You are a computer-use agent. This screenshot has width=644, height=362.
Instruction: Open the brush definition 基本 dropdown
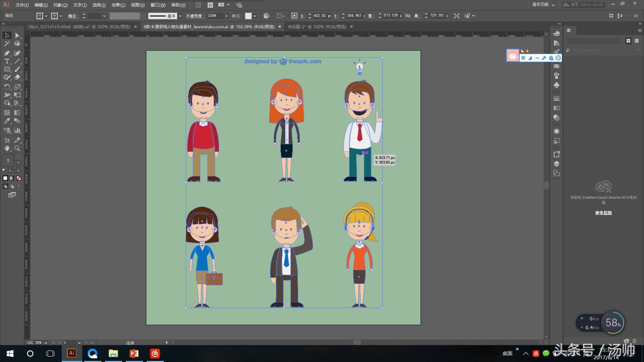pyautogui.click(x=180, y=16)
